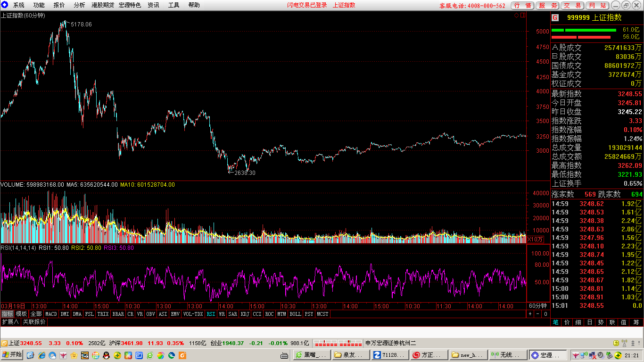Image resolution: width=644 pixels, height=362 pixels.
Task: Open the Windows 开始 start button
Action: [12, 355]
